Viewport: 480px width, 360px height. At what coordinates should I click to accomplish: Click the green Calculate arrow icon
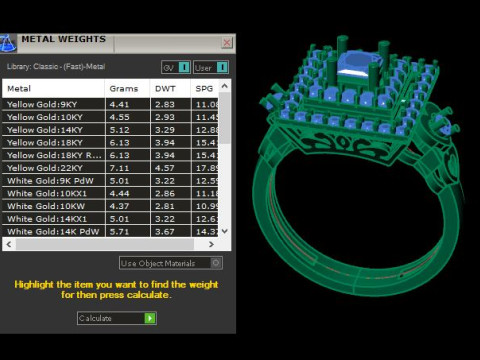(x=150, y=318)
